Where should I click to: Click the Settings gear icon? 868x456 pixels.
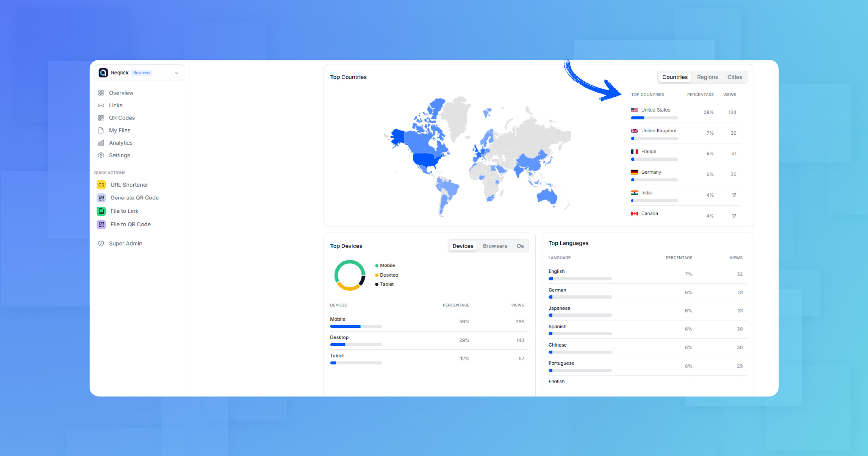101,155
